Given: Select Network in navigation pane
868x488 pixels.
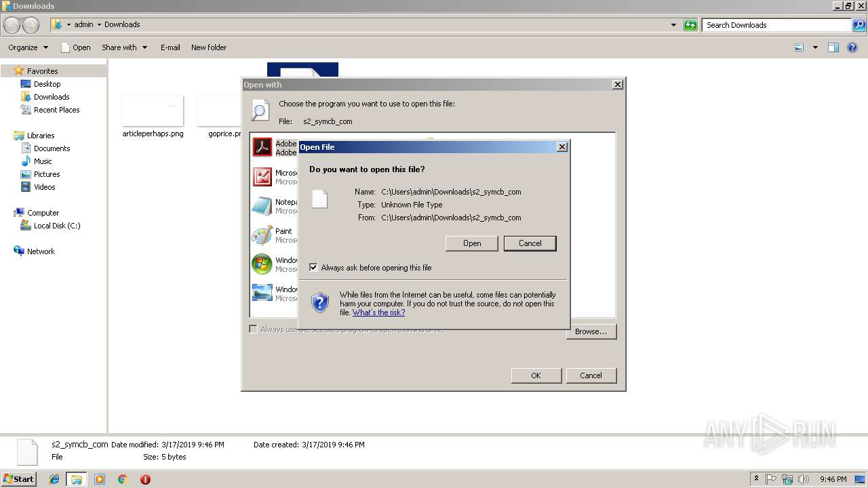Looking at the screenshot, I should coord(41,251).
